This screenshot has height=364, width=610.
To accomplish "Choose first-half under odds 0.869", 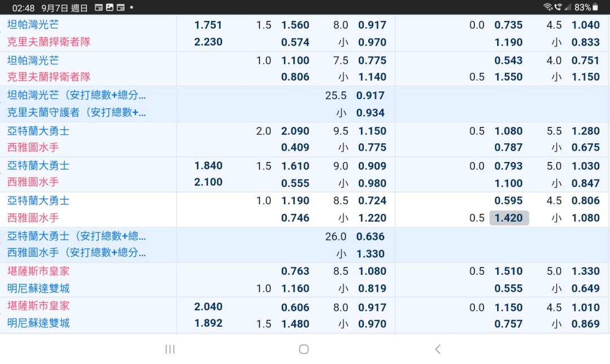I will [586, 323].
